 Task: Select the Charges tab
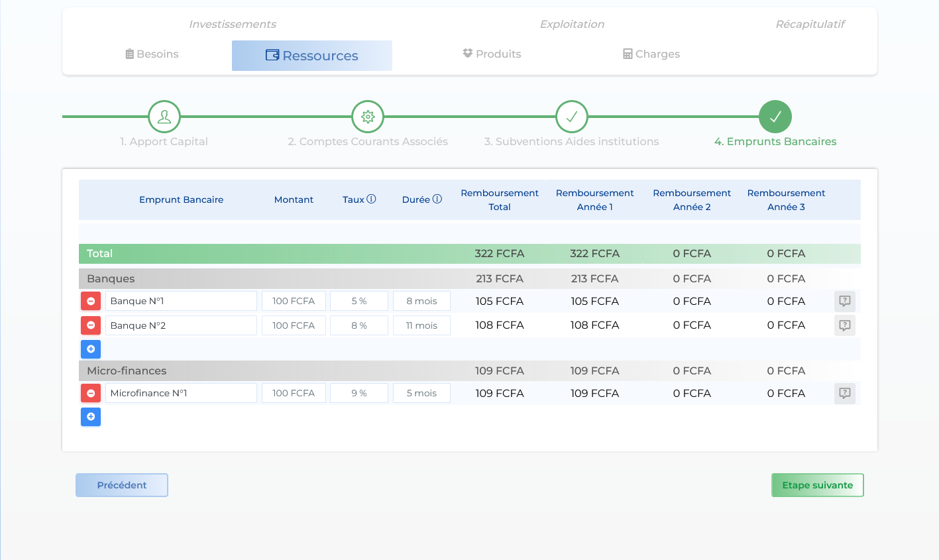tap(651, 54)
